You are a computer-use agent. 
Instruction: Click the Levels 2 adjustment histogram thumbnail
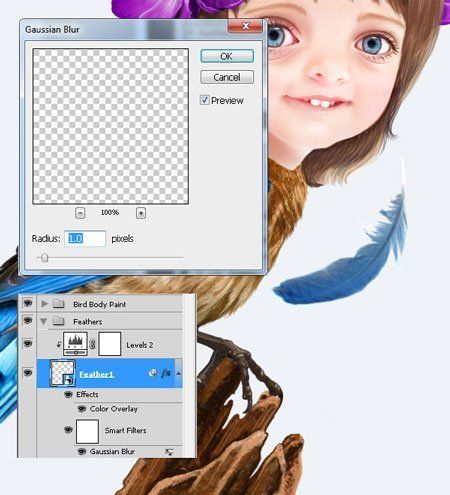tap(75, 344)
